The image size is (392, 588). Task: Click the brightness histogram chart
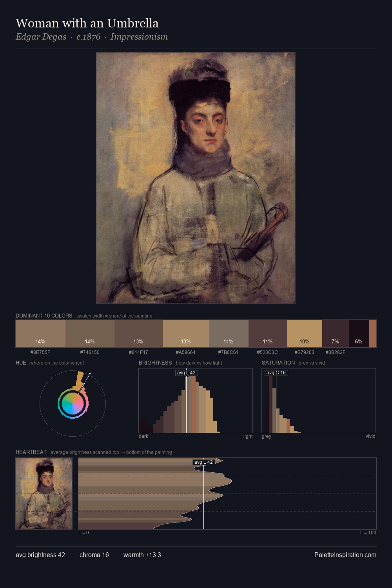tap(196, 401)
